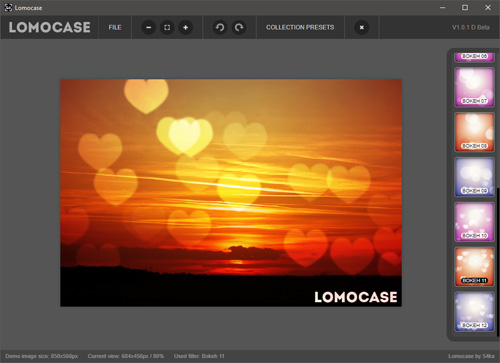
Task: Click the presets panel vertical scrollbar
Action: [x=498, y=262]
